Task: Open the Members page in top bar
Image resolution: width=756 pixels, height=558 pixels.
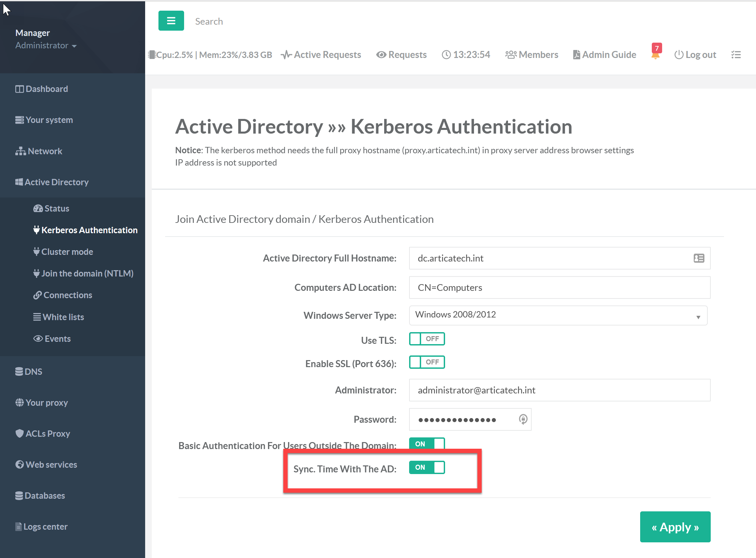Action: 532,55
